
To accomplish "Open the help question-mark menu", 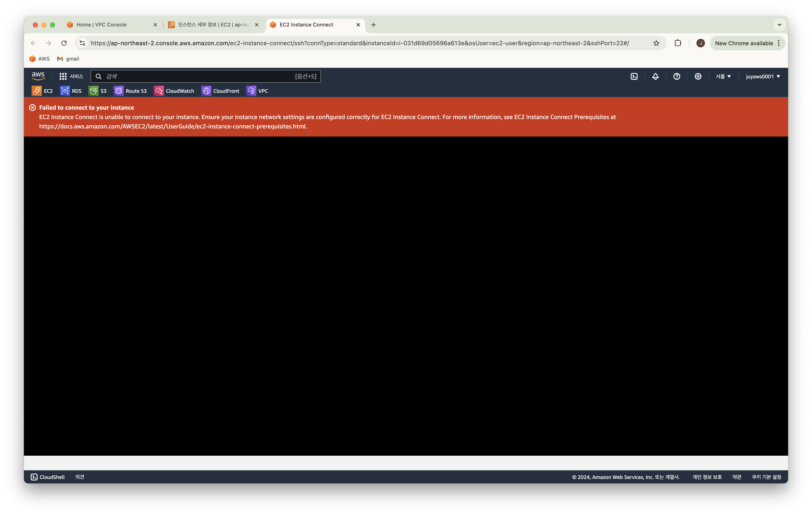I will [x=676, y=76].
